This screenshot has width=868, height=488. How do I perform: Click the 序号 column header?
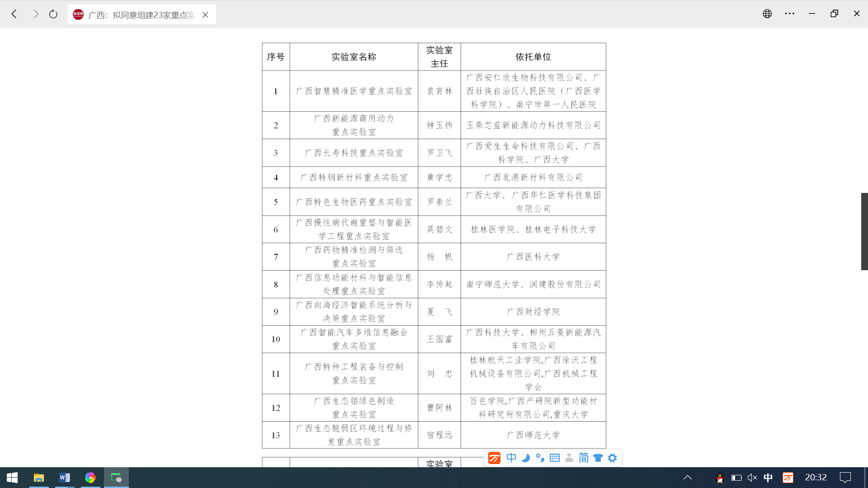point(276,57)
